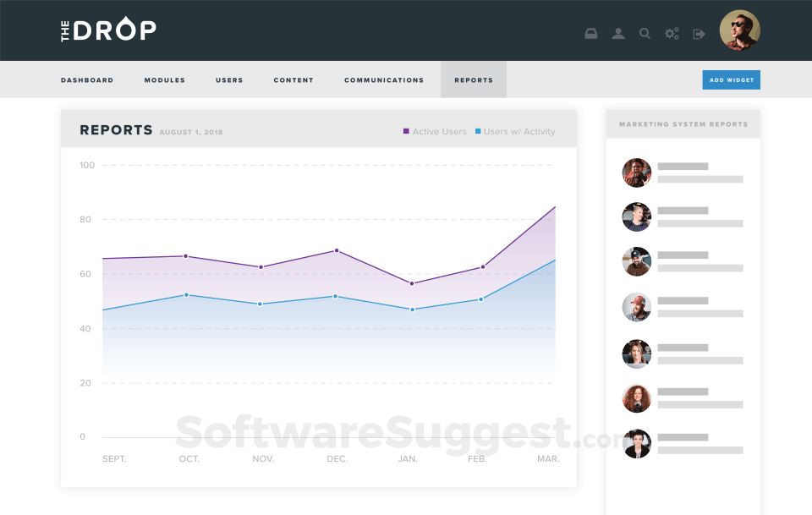Click the logout arrow icon
The height and width of the screenshot is (515, 812).
tap(700, 34)
